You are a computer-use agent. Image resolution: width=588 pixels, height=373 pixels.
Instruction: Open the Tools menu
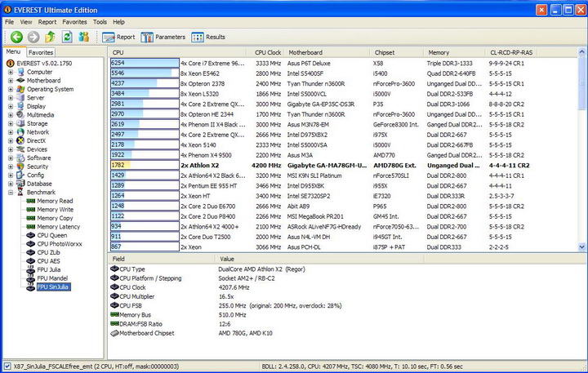click(100, 22)
